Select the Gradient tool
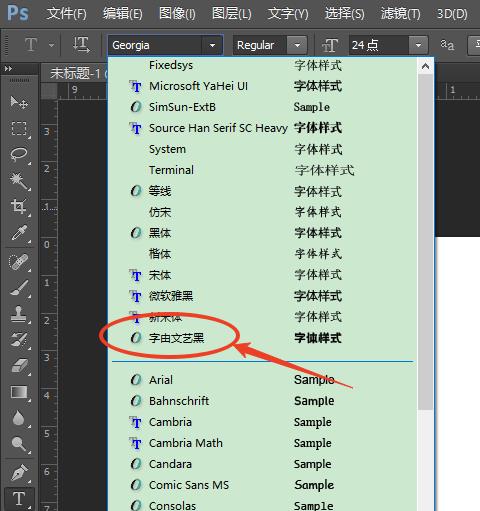Viewport: 480px width, 511px height. click(x=19, y=392)
